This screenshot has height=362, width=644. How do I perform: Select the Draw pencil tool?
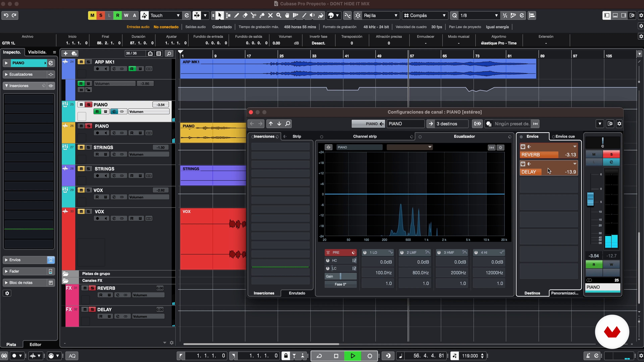[236, 15]
